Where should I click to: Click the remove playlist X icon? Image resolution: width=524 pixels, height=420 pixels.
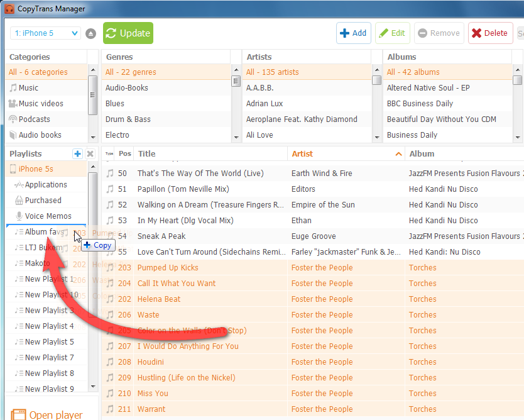pyautogui.click(x=90, y=154)
